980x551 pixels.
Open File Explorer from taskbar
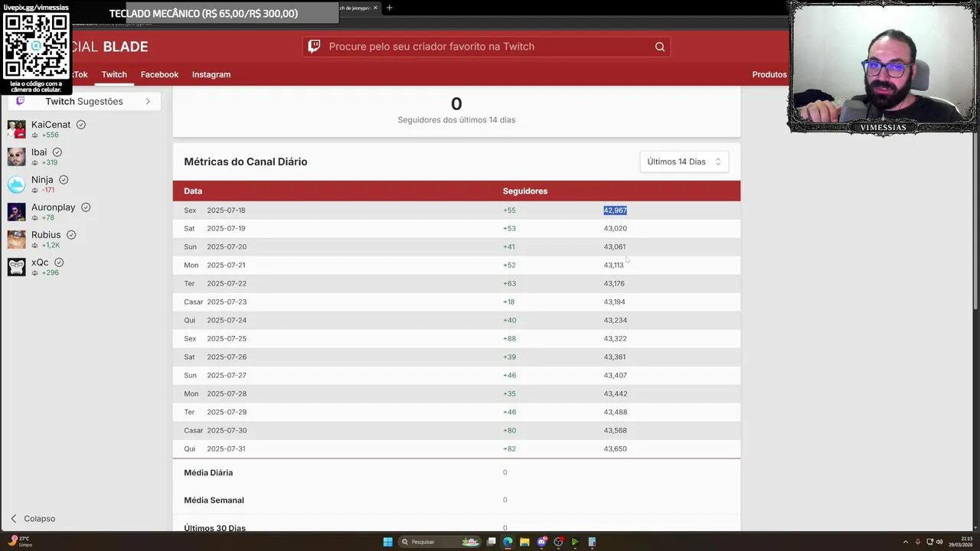click(524, 542)
